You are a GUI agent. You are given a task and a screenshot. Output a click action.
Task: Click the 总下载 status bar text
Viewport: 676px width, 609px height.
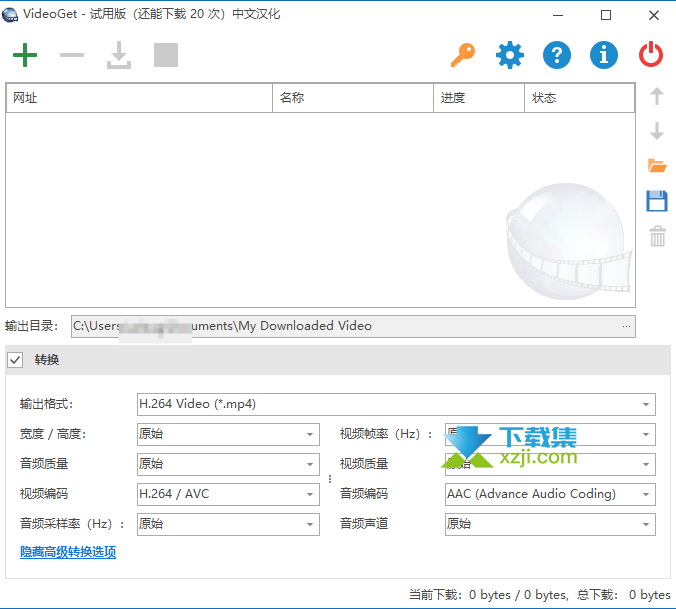(624, 595)
